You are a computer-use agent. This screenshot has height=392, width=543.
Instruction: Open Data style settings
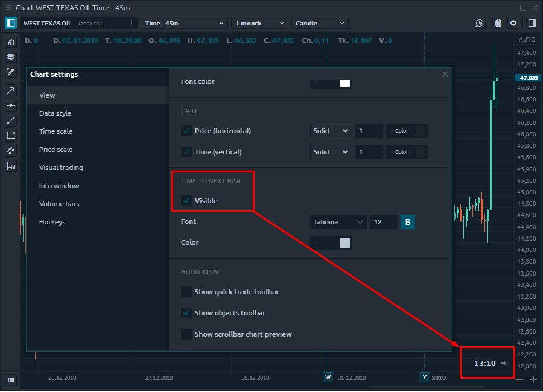pyautogui.click(x=98, y=113)
